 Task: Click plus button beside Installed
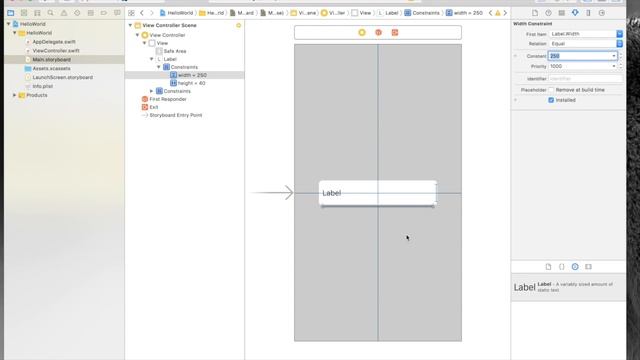pyautogui.click(x=516, y=100)
